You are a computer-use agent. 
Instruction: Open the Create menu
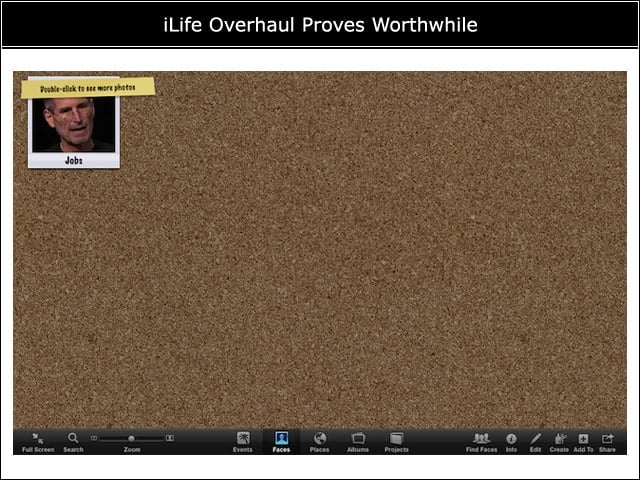pyautogui.click(x=559, y=442)
